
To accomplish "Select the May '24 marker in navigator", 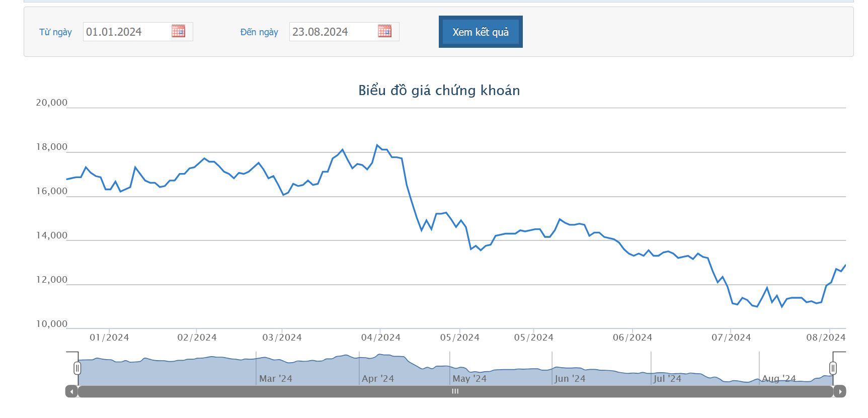I will [x=469, y=378].
